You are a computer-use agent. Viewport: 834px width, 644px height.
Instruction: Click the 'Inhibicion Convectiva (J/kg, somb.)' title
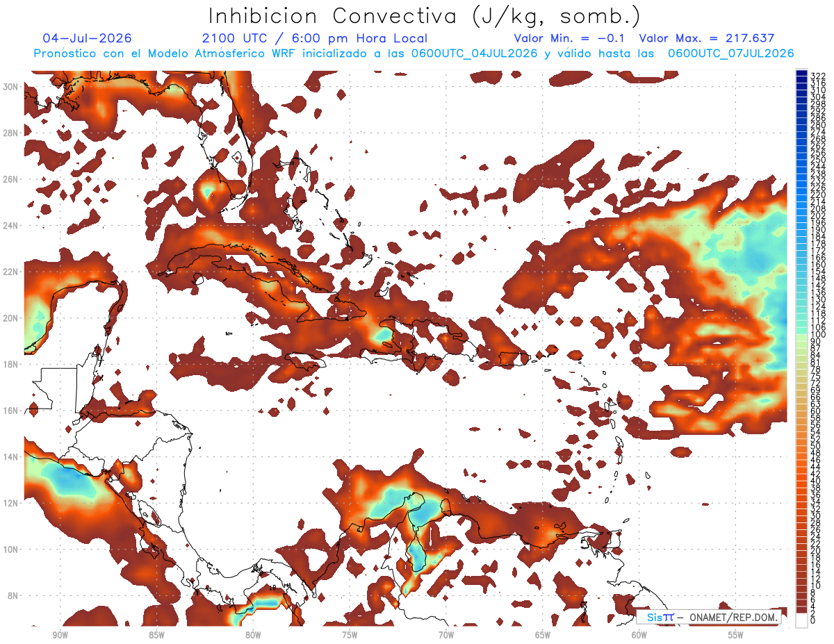425,16
